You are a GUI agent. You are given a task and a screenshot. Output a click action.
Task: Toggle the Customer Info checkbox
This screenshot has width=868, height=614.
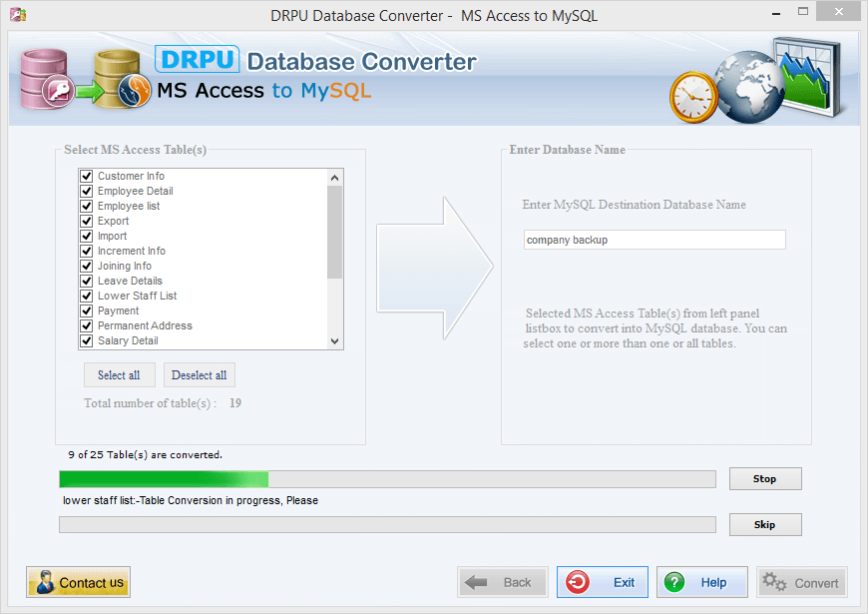(x=87, y=177)
